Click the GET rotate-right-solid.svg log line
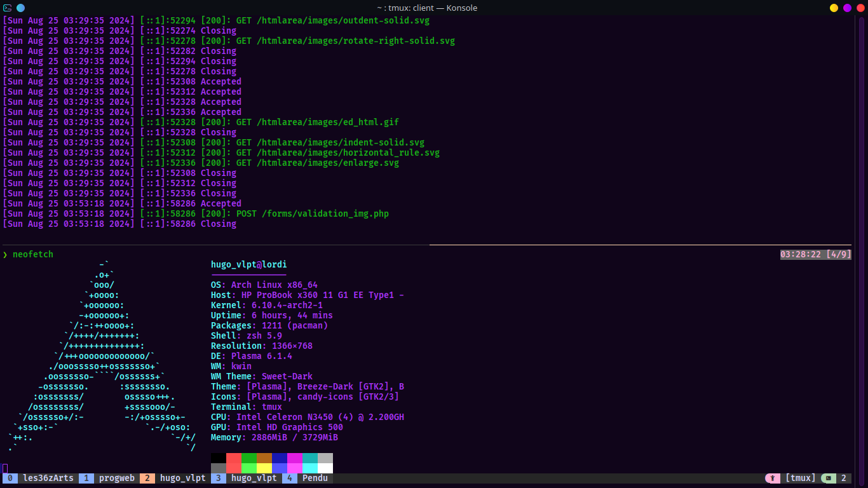The image size is (868, 488). click(229, 41)
